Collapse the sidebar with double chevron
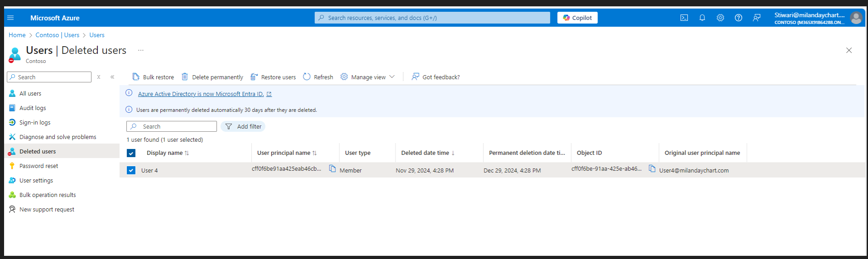The image size is (868, 259). coord(112,77)
